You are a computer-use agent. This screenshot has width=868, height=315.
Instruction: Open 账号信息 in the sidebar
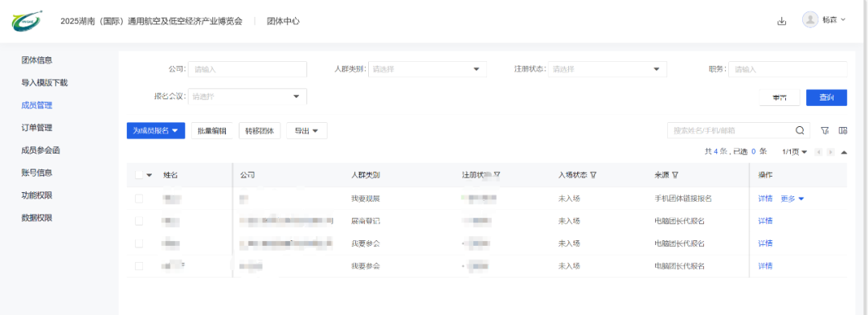[37, 173]
